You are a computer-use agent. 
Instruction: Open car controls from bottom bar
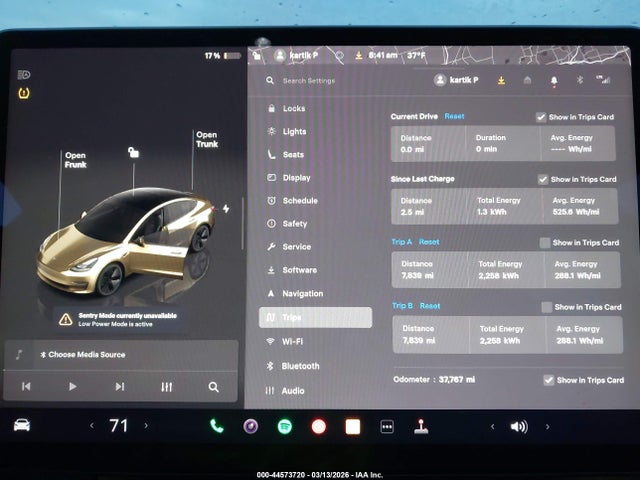pyautogui.click(x=22, y=425)
